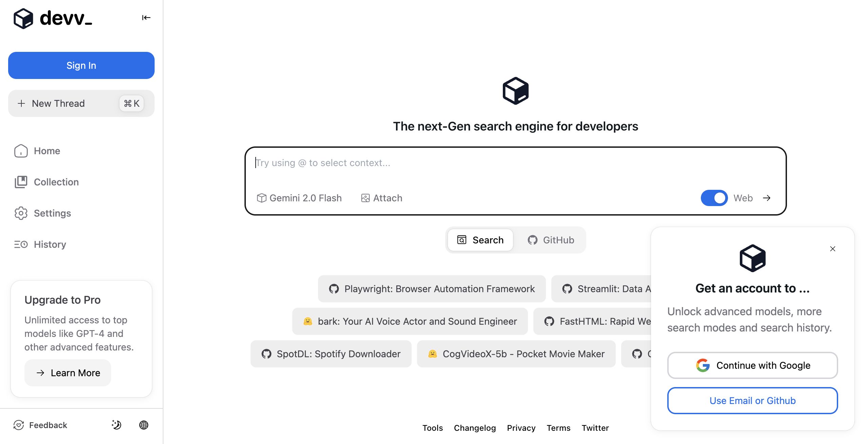The height and width of the screenshot is (444, 868).
Task: Attach an image using the Attach button
Action: pyautogui.click(x=381, y=198)
